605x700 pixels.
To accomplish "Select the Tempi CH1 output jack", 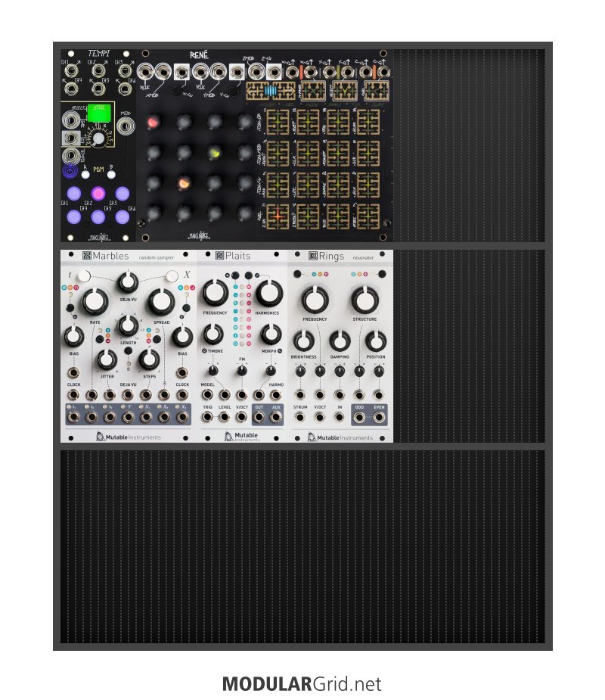I will click(71, 71).
